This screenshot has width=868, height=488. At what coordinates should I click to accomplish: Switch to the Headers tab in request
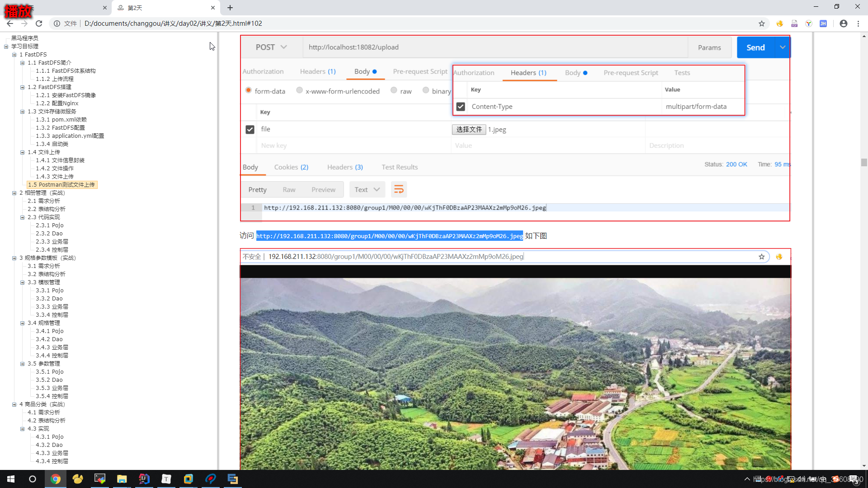(x=318, y=72)
